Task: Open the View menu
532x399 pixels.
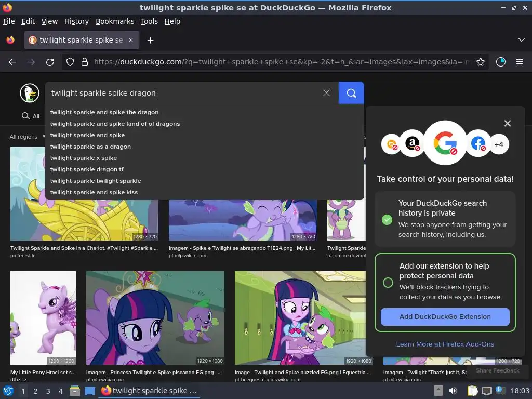Action: [x=49, y=21]
